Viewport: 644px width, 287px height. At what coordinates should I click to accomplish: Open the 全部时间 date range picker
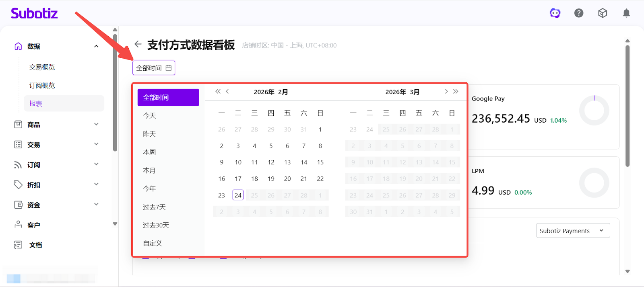[154, 68]
